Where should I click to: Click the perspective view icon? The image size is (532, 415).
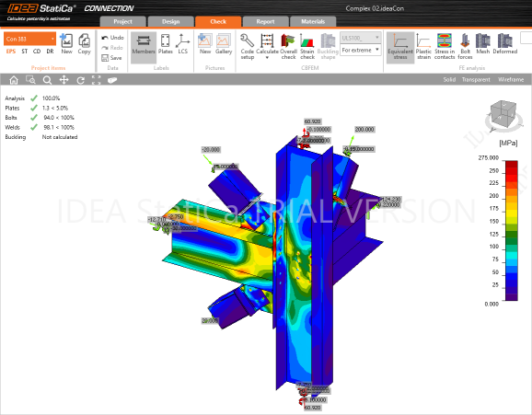(112, 80)
